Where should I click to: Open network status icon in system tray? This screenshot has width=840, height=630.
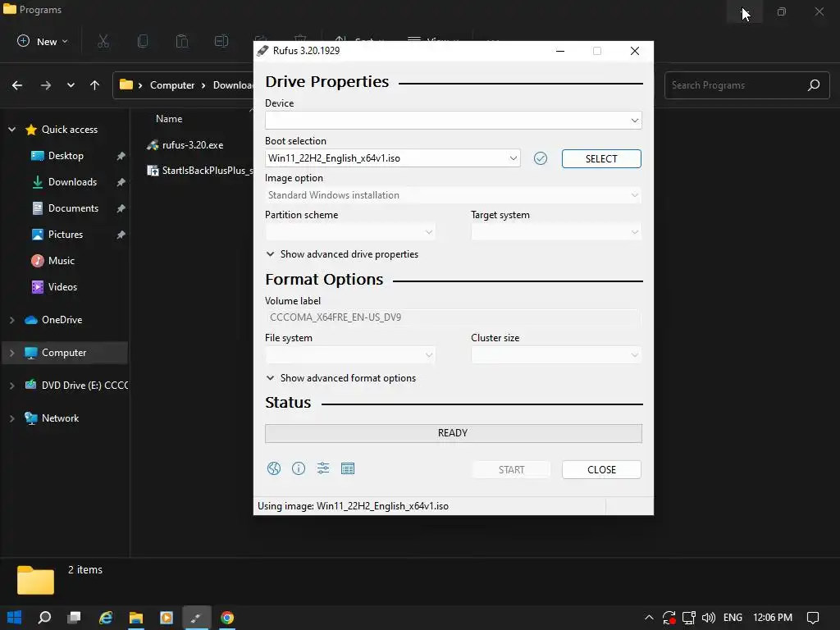coord(689,618)
